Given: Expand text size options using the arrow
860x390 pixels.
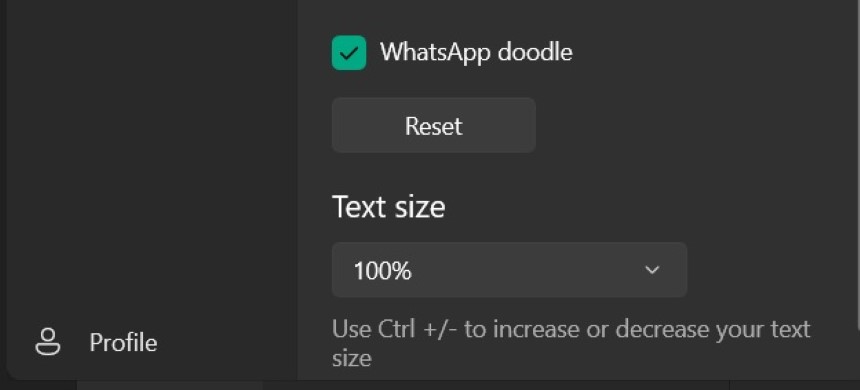Looking at the screenshot, I should pos(652,270).
